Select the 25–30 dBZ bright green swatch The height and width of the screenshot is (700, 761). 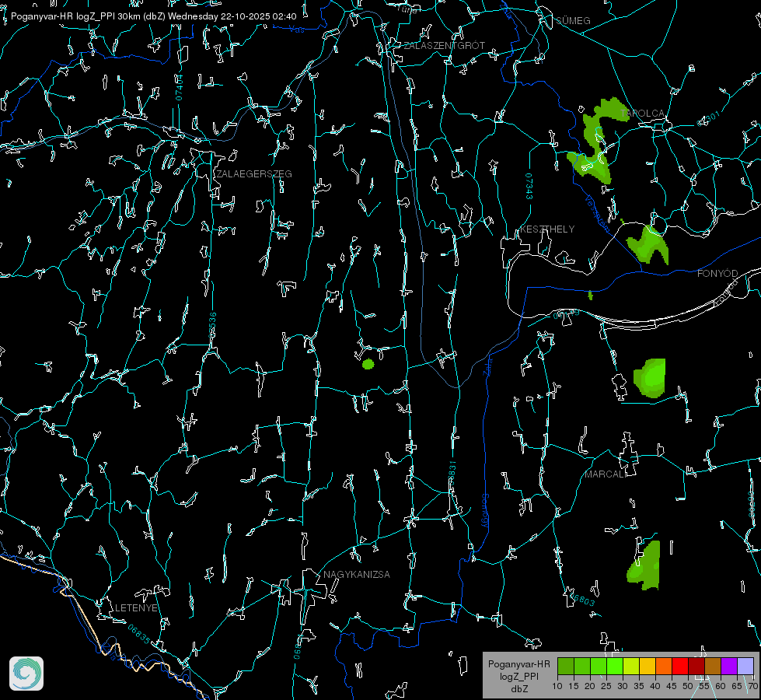coord(615,666)
